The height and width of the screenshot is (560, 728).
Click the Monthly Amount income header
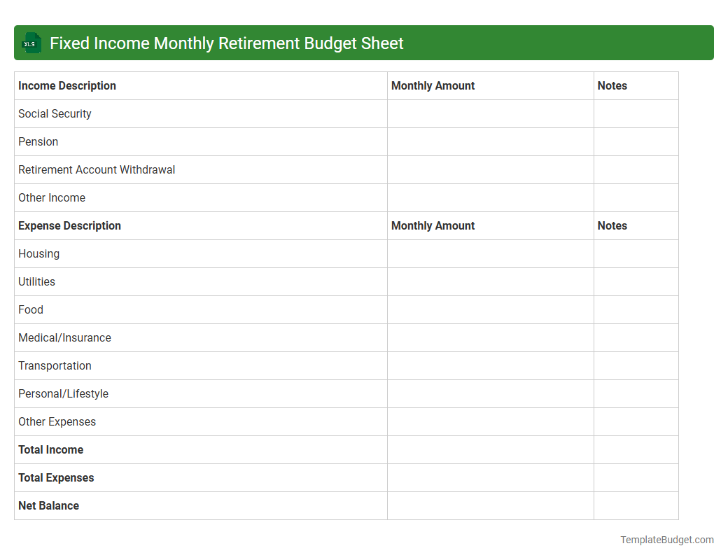(433, 85)
